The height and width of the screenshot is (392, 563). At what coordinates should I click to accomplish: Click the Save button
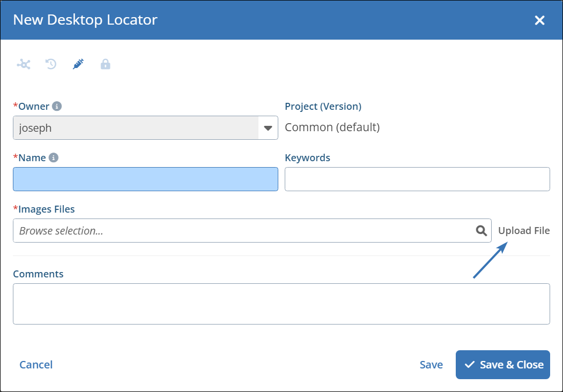(431, 365)
